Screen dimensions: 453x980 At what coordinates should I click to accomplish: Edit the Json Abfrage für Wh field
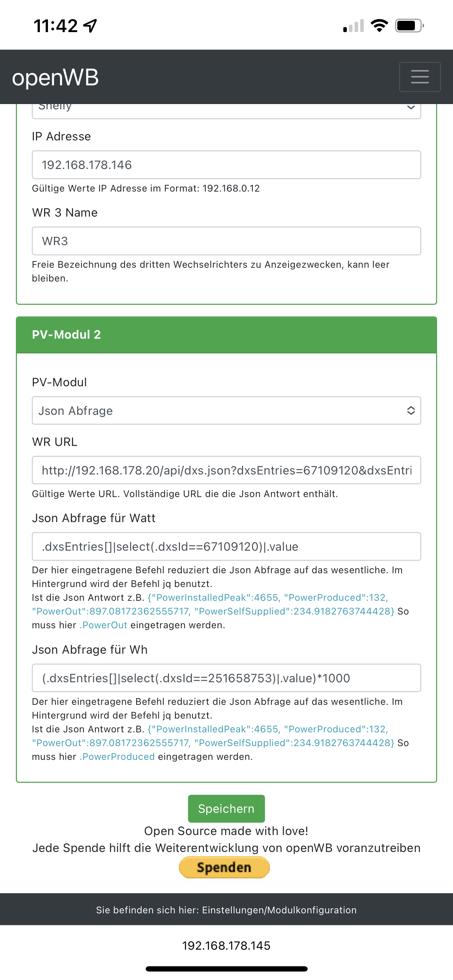point(226,678)
